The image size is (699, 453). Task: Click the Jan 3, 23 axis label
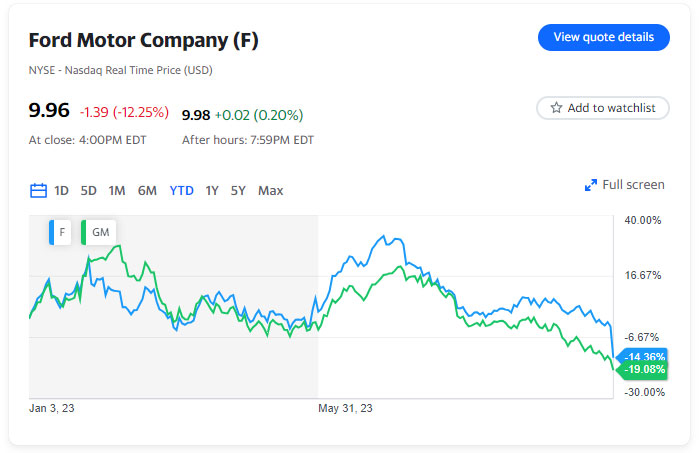52,408
